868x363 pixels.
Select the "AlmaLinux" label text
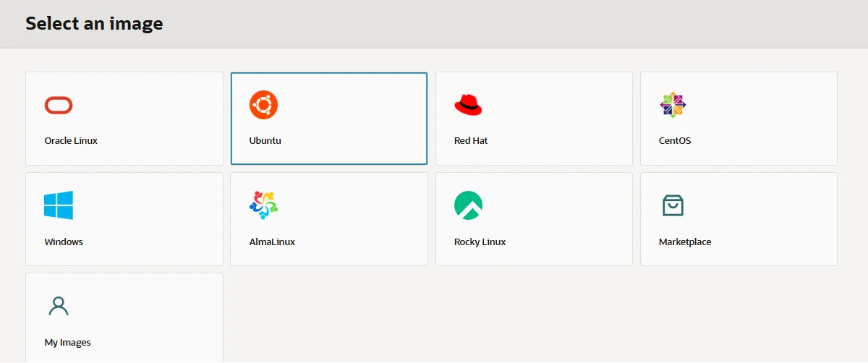click(272, 242)
